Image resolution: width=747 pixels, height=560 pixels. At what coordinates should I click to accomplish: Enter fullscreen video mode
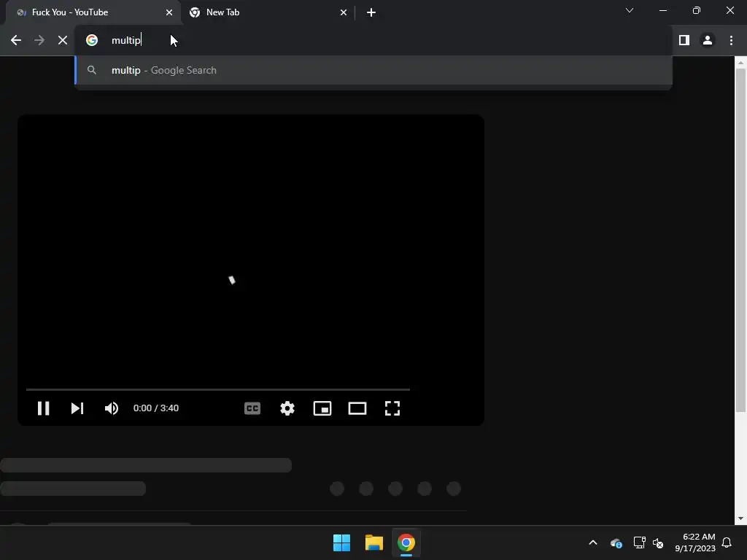(392, 408)
